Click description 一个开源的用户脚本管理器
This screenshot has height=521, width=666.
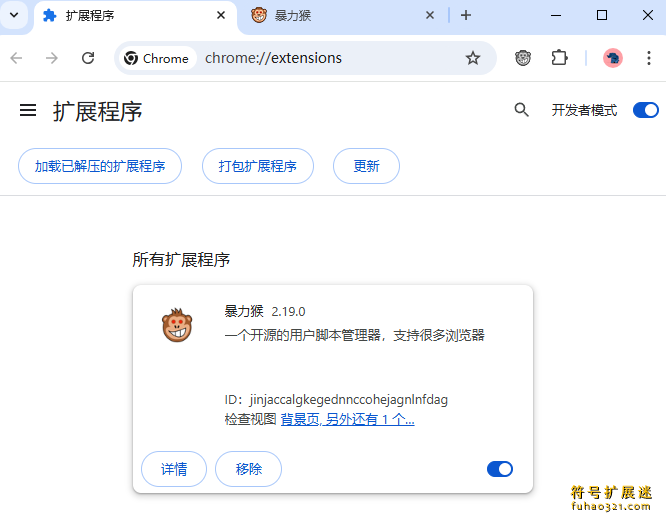coord(302,335)
